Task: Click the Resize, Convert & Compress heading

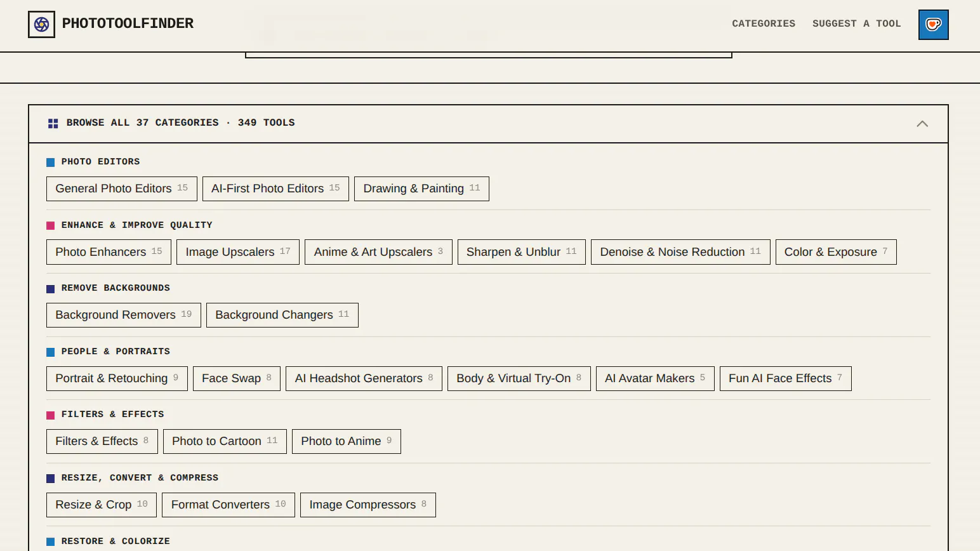Action: click(x=140, y=478)
